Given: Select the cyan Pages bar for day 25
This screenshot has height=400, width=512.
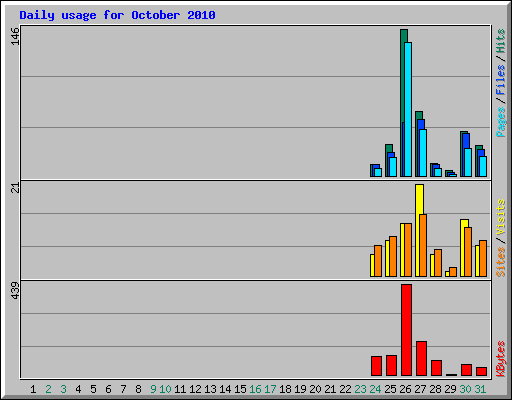Looking at the screenshot, I should (393, 167).
